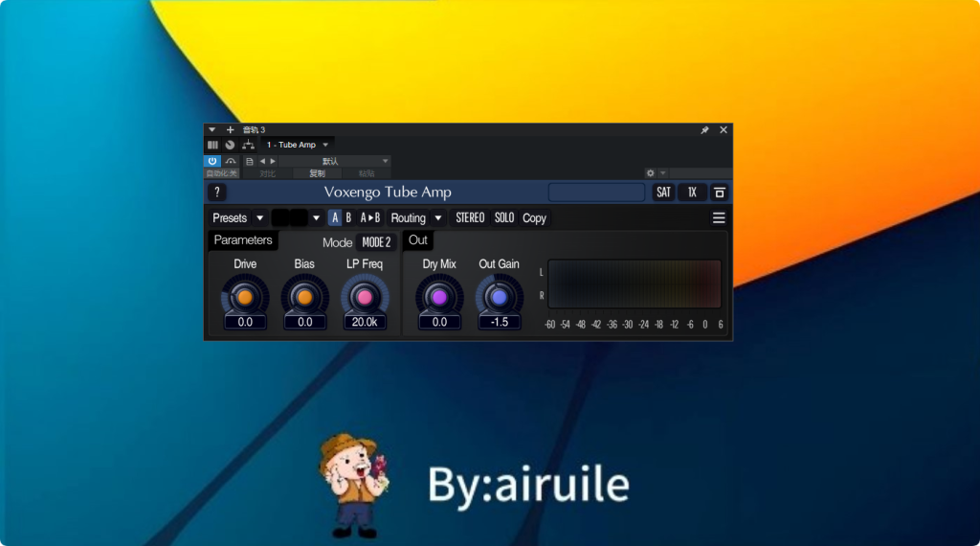Click the LP Freq value 20.0k
980x546 pixels.
(x=365, y=322)
